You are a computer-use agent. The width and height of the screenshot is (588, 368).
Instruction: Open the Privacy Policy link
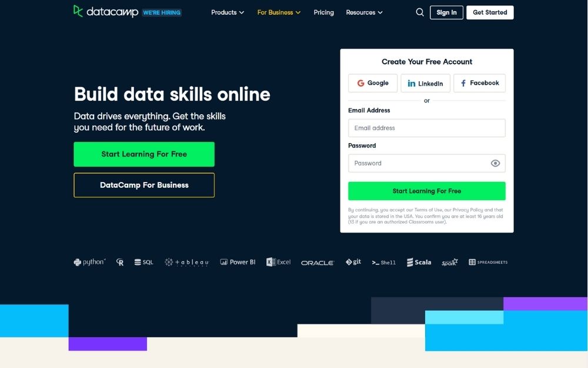[x=467, y=210]
